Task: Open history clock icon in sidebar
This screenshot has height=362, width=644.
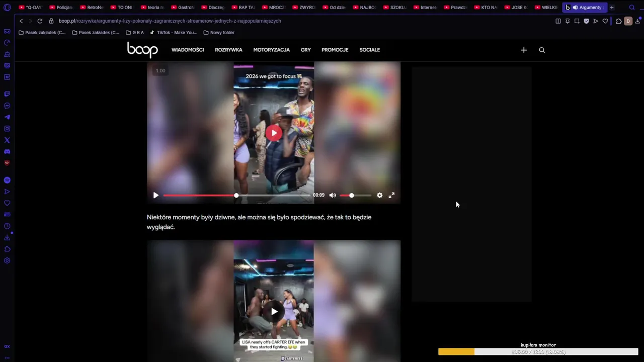Action: click(x=7, y=226)
